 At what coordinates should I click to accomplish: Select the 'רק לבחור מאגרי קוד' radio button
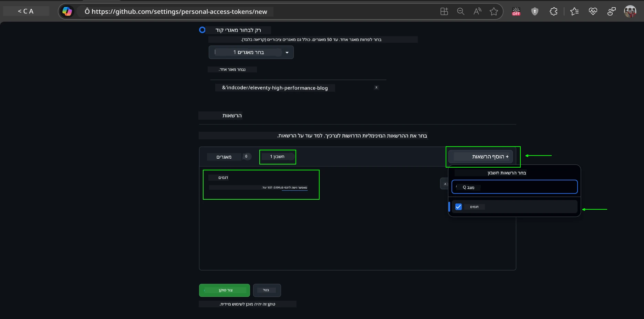[x=202, y=30]
